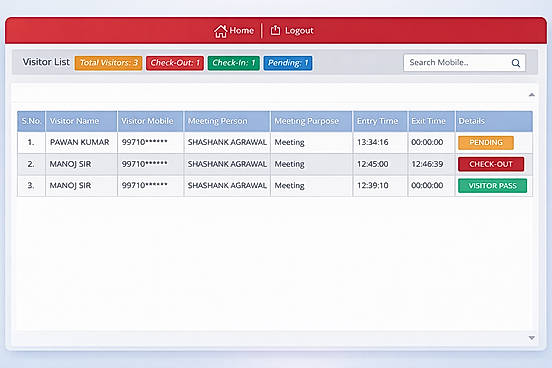Click entry time 13:34:16
This screenshot has height=368, width=552.
click(x=372, y=142)
